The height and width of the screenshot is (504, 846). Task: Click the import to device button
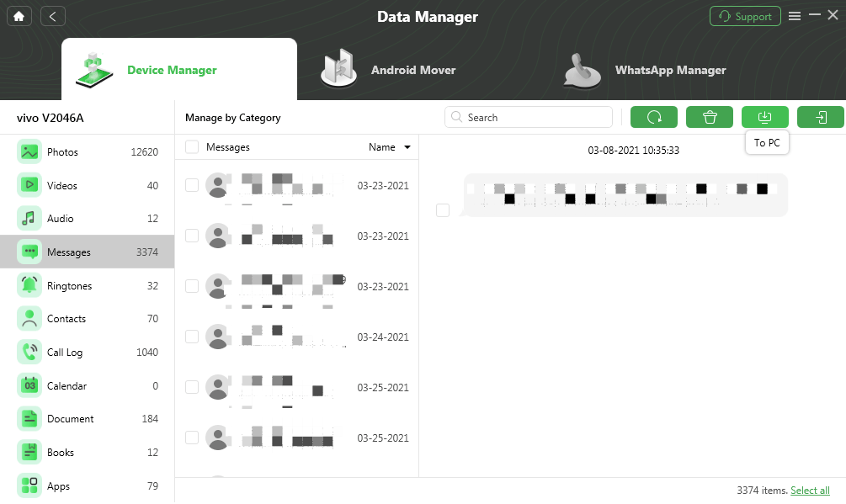pos(820,118)
